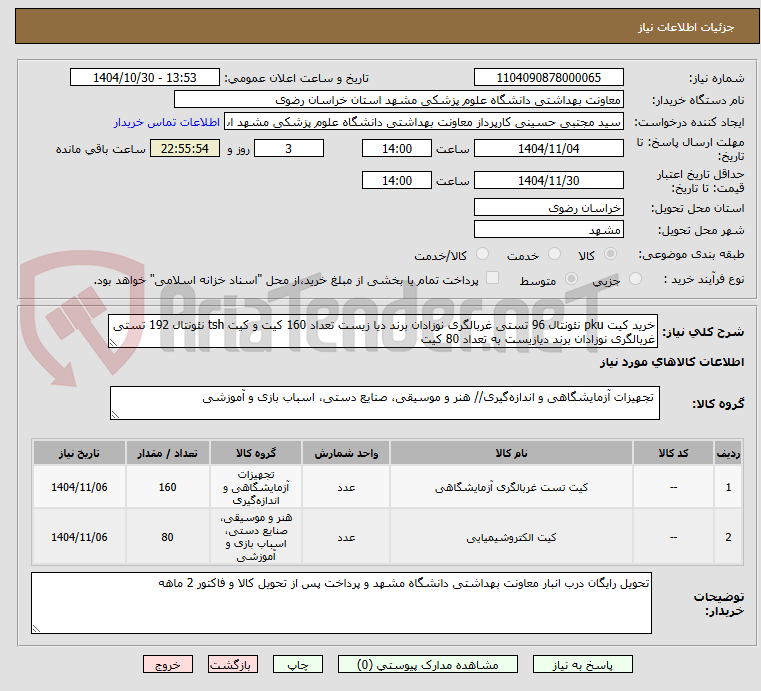Select the خدمت radio button

[554, 254]
